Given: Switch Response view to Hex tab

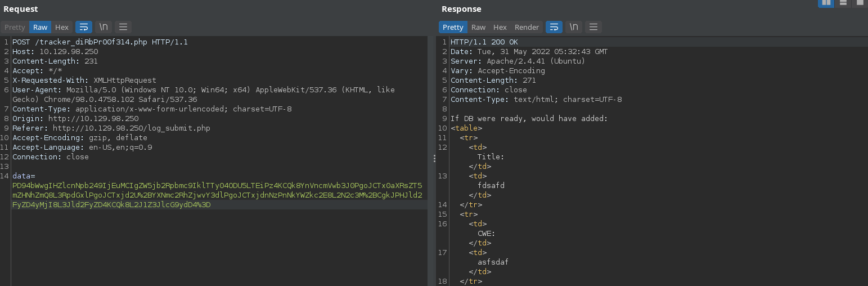Looking at the screenshot, I should [x=500, y=27].
